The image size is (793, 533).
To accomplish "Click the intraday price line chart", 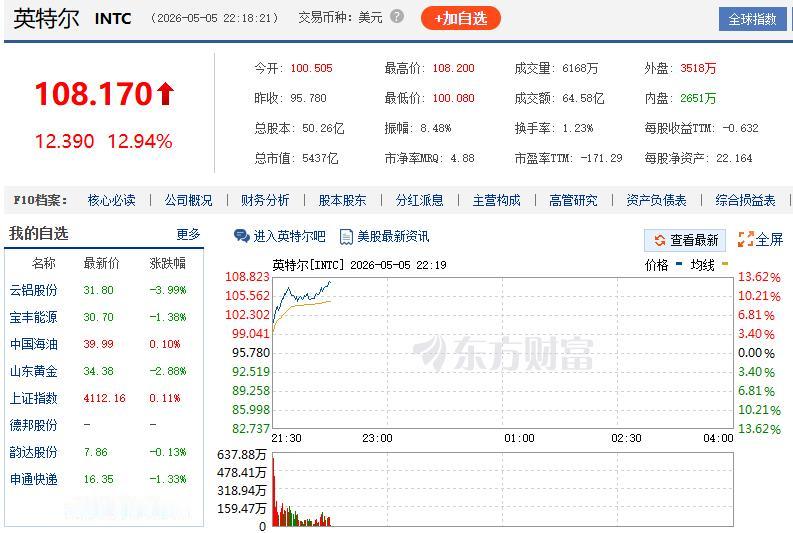I will pos(503,353).
